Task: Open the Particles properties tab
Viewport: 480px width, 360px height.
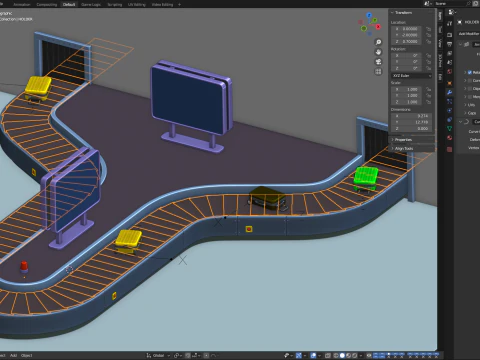Action: coord(449,101)
